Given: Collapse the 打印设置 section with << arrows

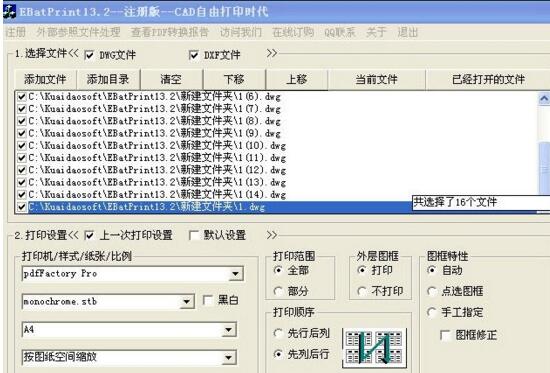Looking at the screenshot, I should [x=73, y=235].
